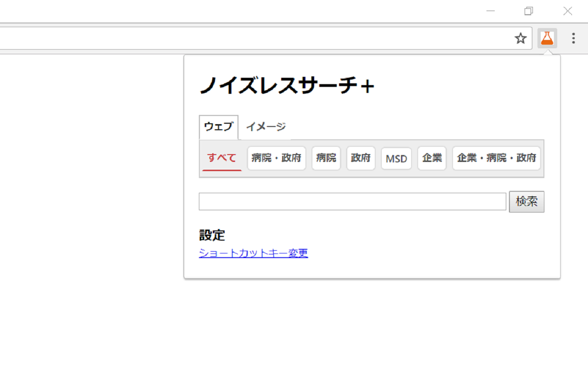
Task: Close the browser window
Action: pos(568,11)
